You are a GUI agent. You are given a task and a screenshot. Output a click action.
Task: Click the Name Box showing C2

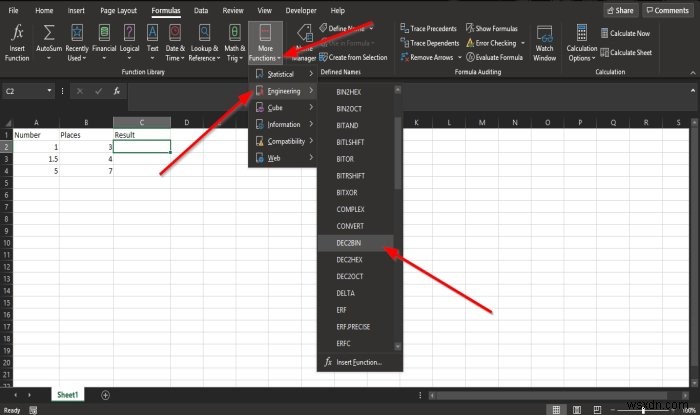pos(24,91)
